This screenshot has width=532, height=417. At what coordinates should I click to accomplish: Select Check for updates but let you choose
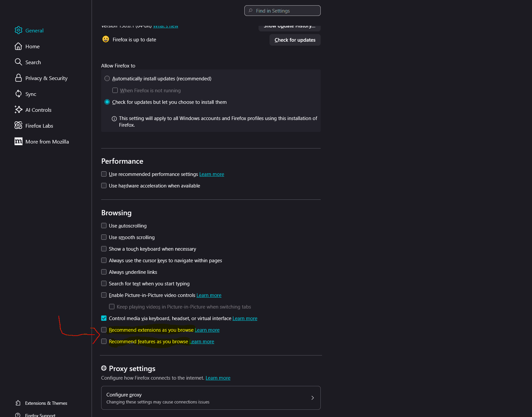point(107,102)
